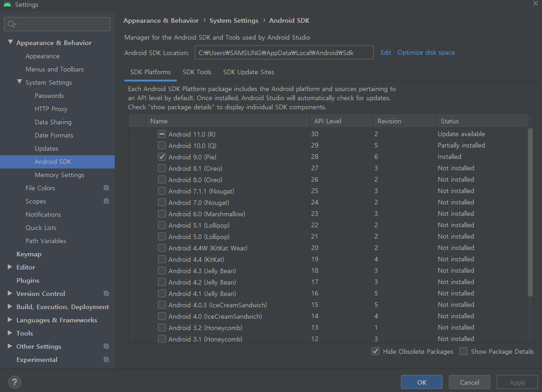Click the search magnifier icon in settings
542x392 pixels.
click(11, 24)
